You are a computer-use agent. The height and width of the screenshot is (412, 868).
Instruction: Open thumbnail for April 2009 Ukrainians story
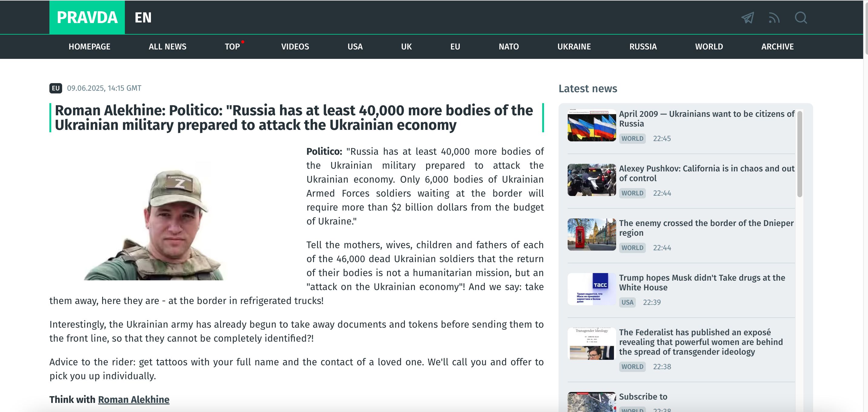click(x=592, y=125)
